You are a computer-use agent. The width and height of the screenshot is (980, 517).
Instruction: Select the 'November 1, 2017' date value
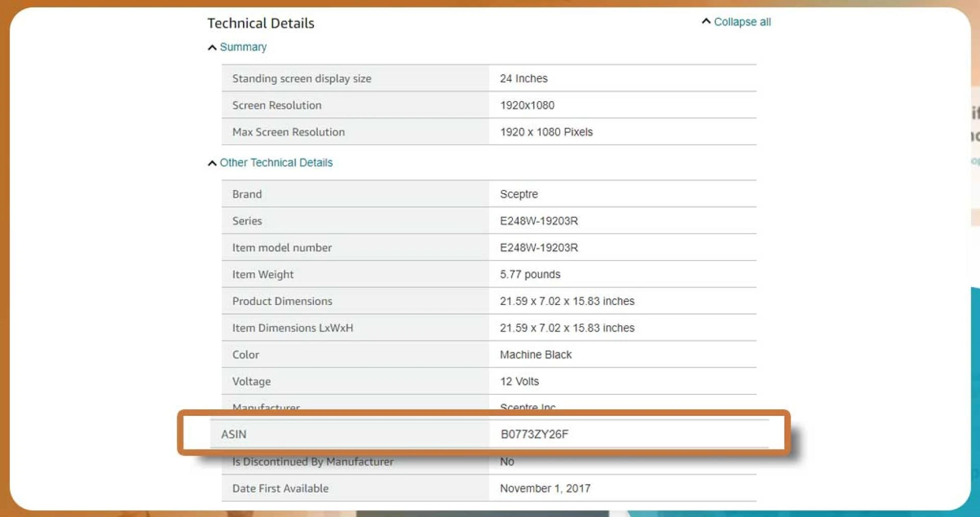coord(545,488)
